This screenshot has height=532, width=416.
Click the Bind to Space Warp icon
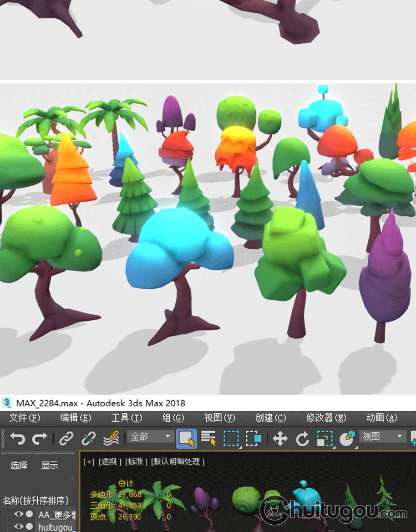tap(111, 439)
